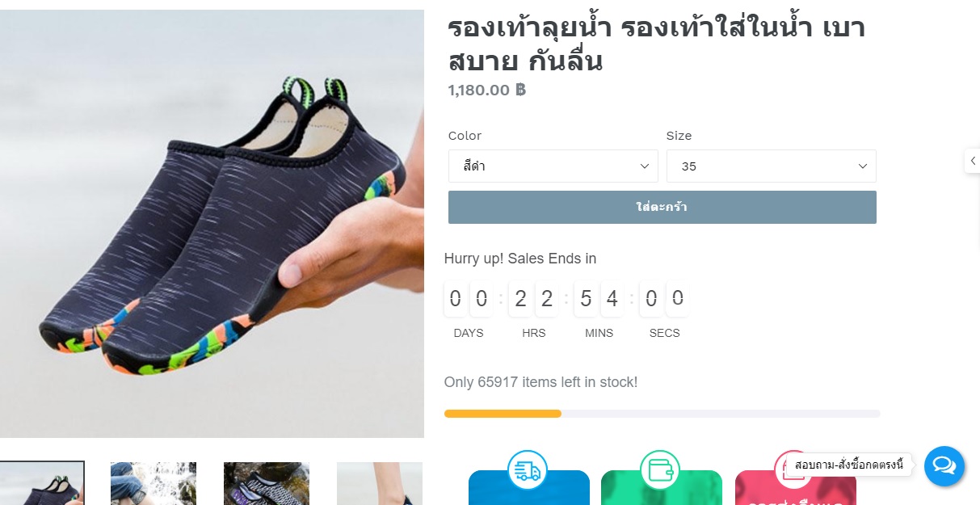Click the blue shipping info card
Image resolution: width=980 pixels, height=505 pixels.
pyautogui.click(x=529, y=488)
